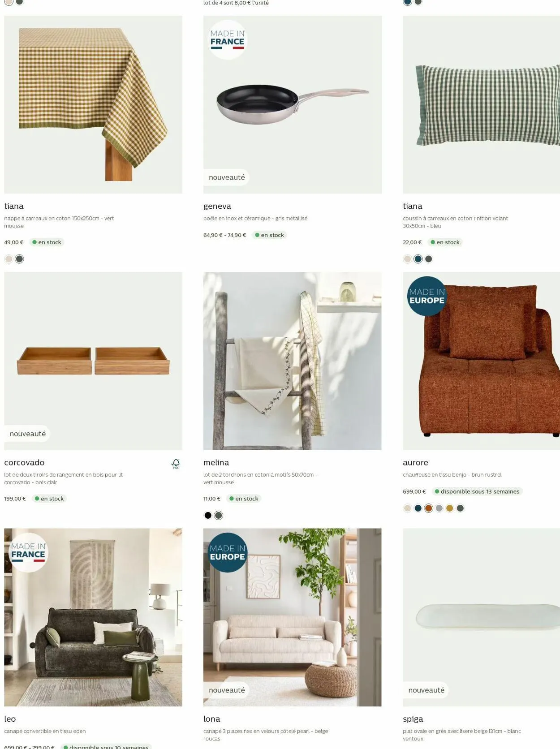Click Made in France badge on leo sofa
The width and height of the screenshot is (560, 749).
click(28, 552)
